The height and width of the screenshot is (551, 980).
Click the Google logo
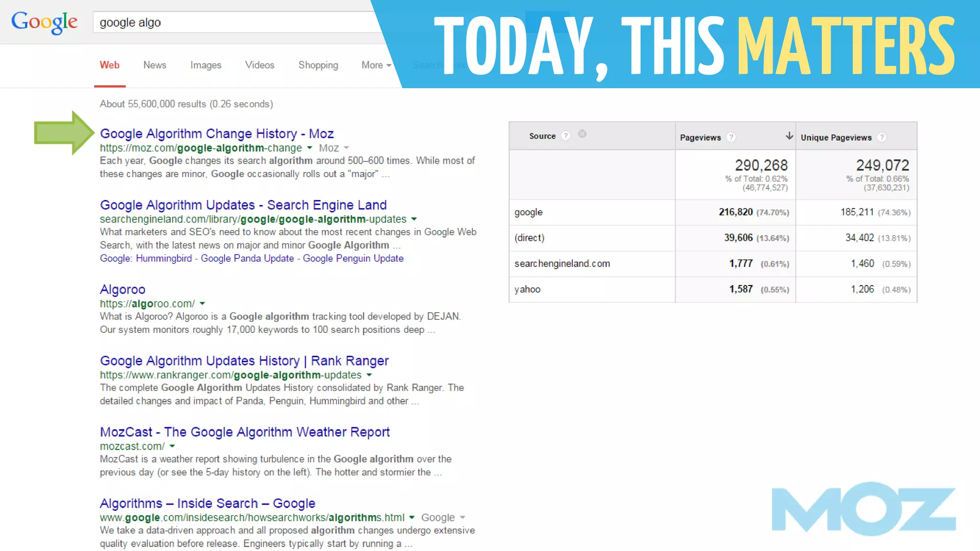44,22
